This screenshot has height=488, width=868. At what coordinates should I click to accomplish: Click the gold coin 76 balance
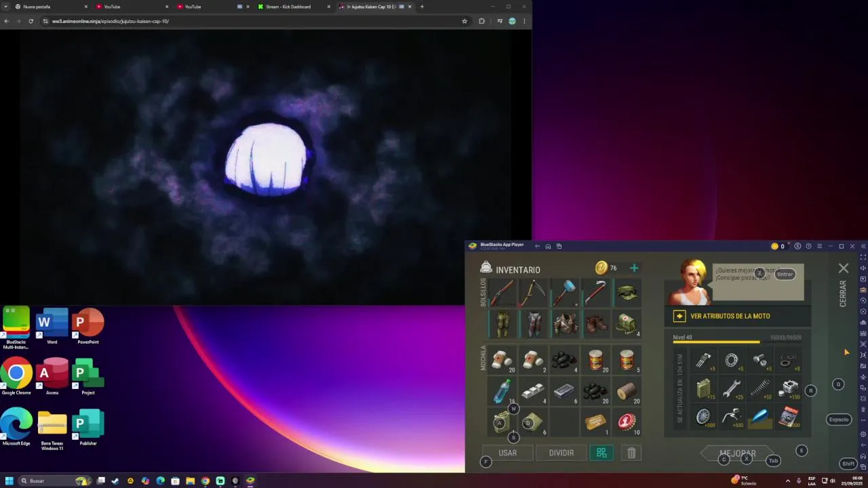[606, 268]
